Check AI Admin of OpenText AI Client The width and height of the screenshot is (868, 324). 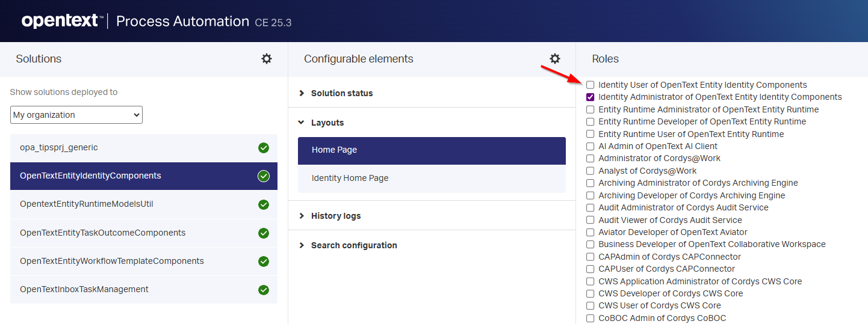[591, 146]
